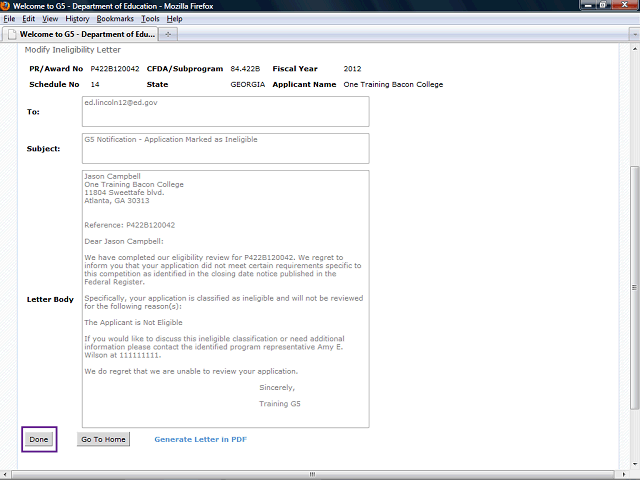Open the Bookmarks menu

pos(115,19)
